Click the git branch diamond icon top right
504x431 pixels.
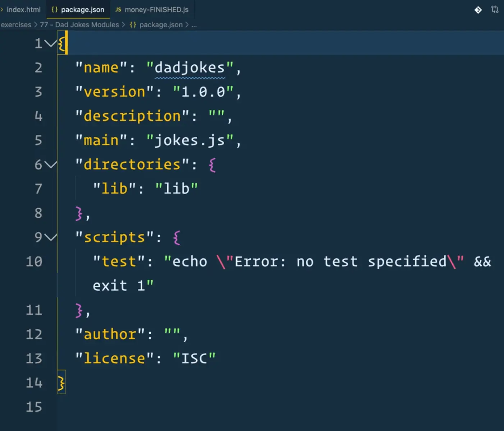point(478,10)
